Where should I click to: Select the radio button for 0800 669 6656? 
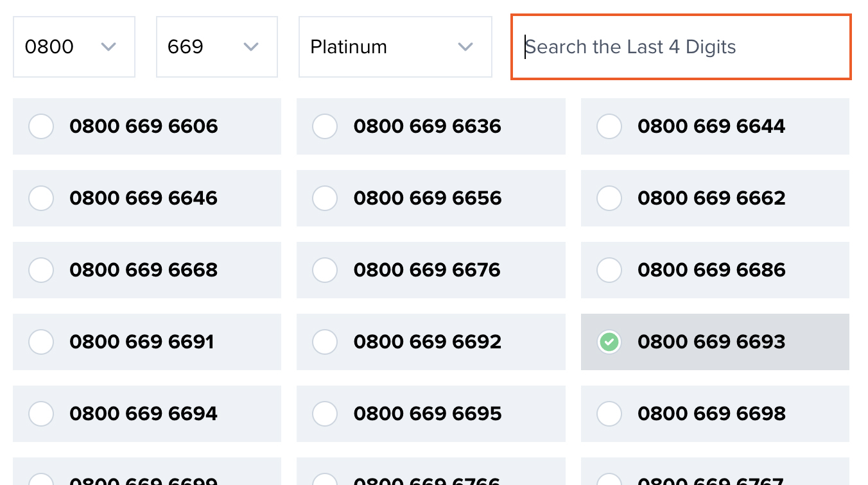[325, 198]
